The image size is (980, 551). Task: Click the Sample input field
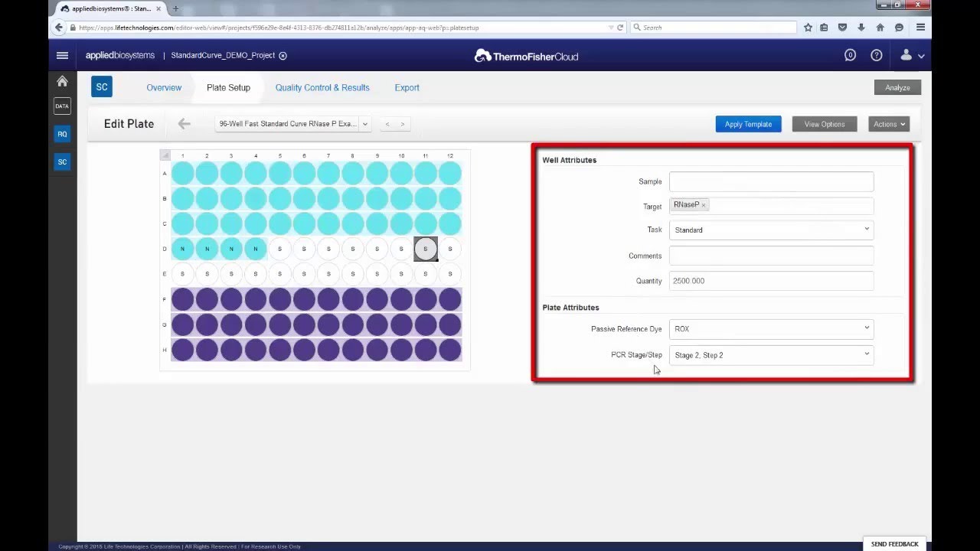pyautogui.click(x=771, y=181)
